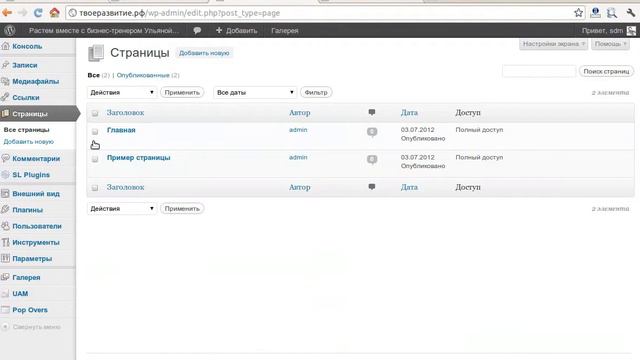640x360 pixels.
Task: Toggle select-all checkbox in table header
Action: point(95,113)
